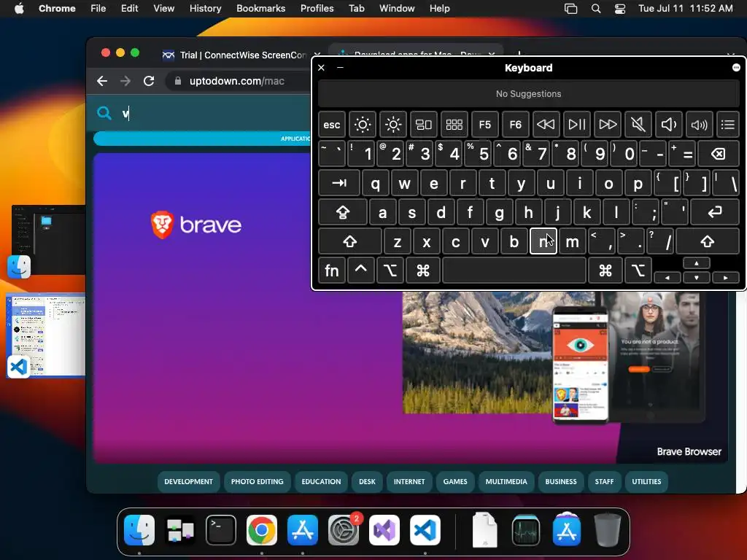Image resolution: width=747 pixels, height=560 pixels.
Task: Open Spotlight search in the menu bar
Action: click(595, 9)
